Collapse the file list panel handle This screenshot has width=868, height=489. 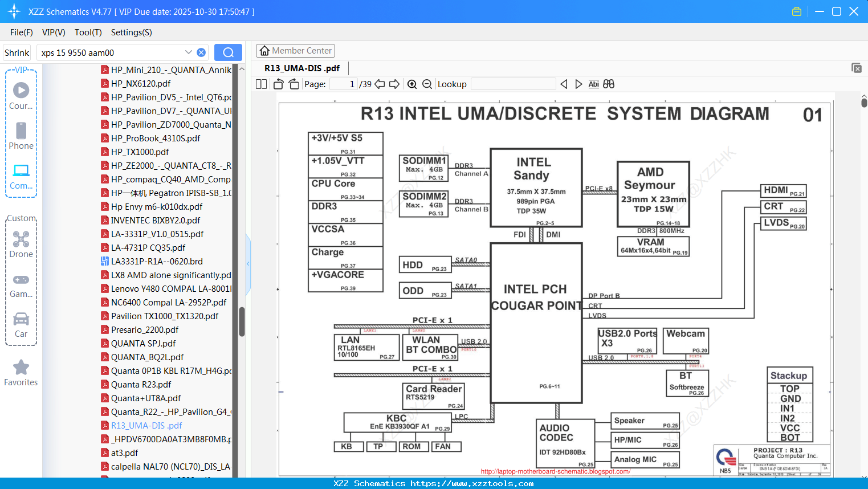click(248, 264)
